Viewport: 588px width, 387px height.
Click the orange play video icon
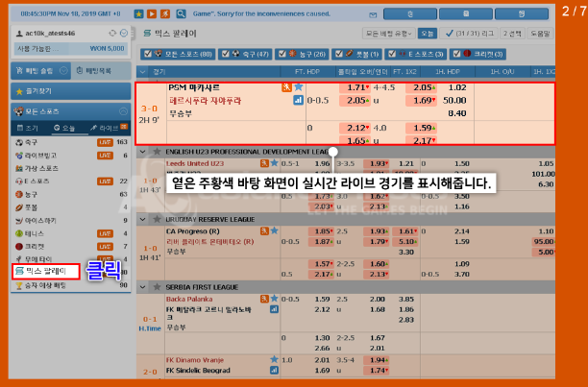click(152, 14)
